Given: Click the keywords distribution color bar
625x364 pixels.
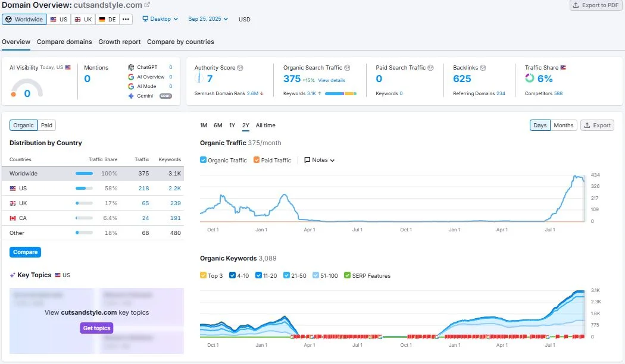Looking at the screenshot, I should 341,93.
